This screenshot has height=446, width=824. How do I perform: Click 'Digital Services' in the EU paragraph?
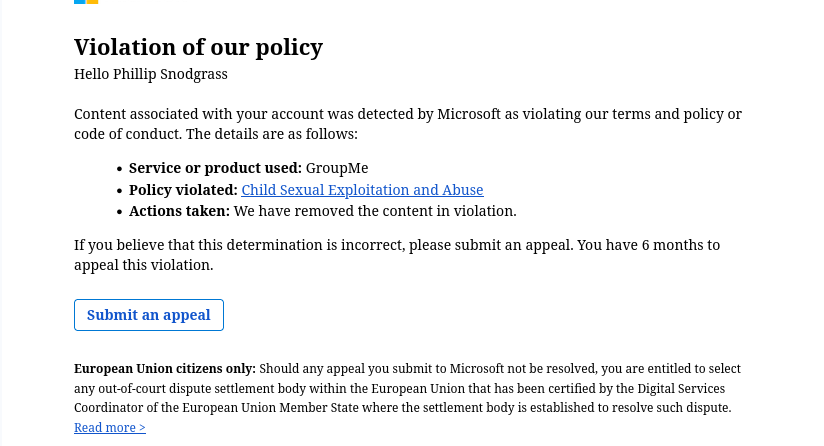click(x=681, y=389)
